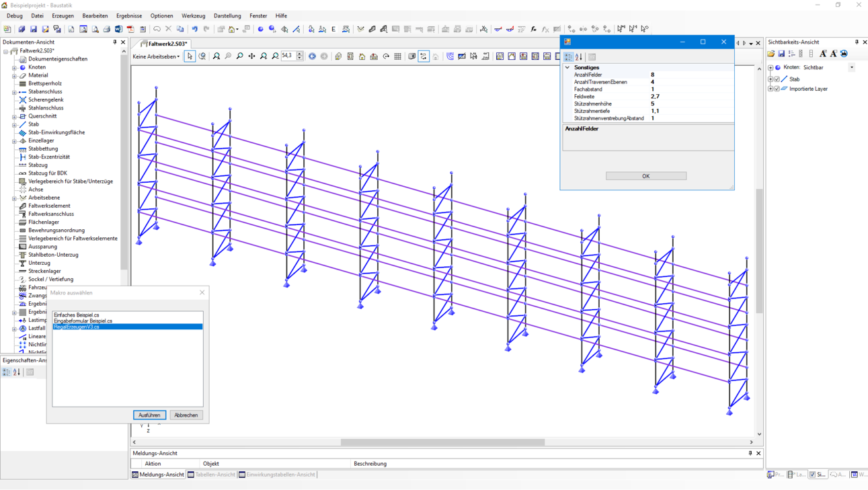Activate the pan (four-arrow) view tool

point(251,56)
